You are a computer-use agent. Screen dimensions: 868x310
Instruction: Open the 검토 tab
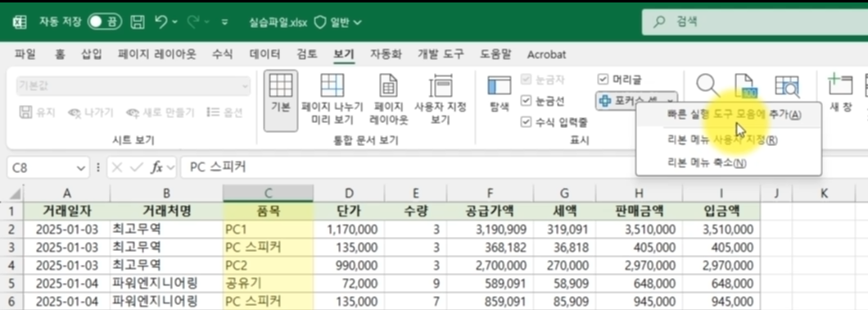click(x=307, y=54)
